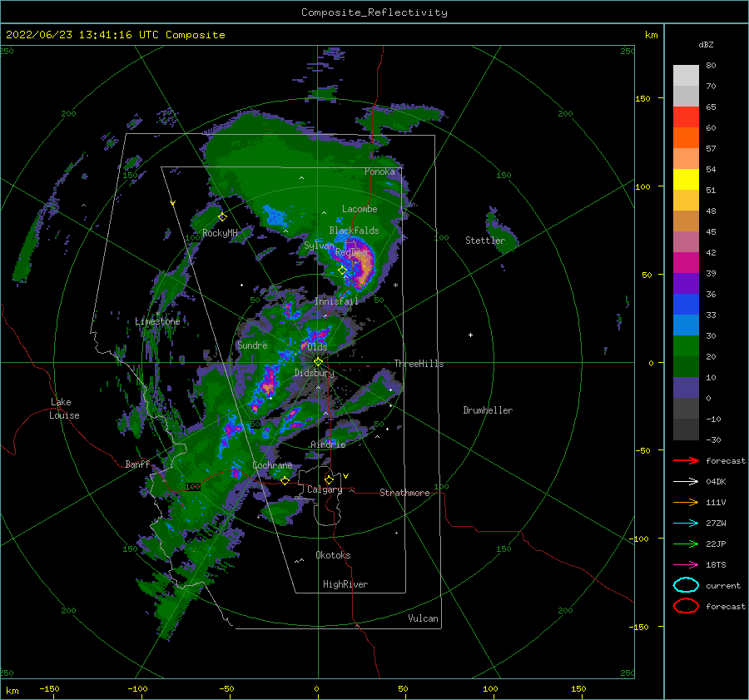This screenshot has width=749, height=700.
Task: Click the 60 dBZ orange color swatch
Action: [686, 137]
